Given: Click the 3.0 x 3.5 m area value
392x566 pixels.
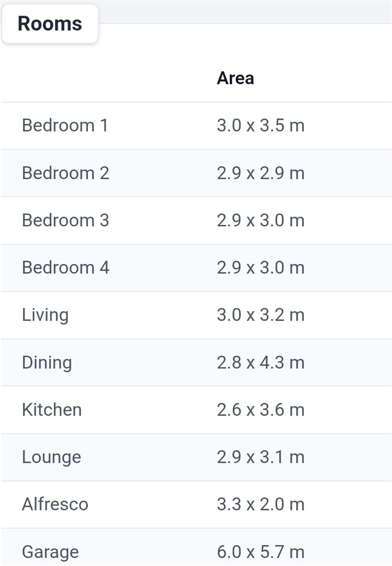Looking at the screenshot, I should coord(260,126).
